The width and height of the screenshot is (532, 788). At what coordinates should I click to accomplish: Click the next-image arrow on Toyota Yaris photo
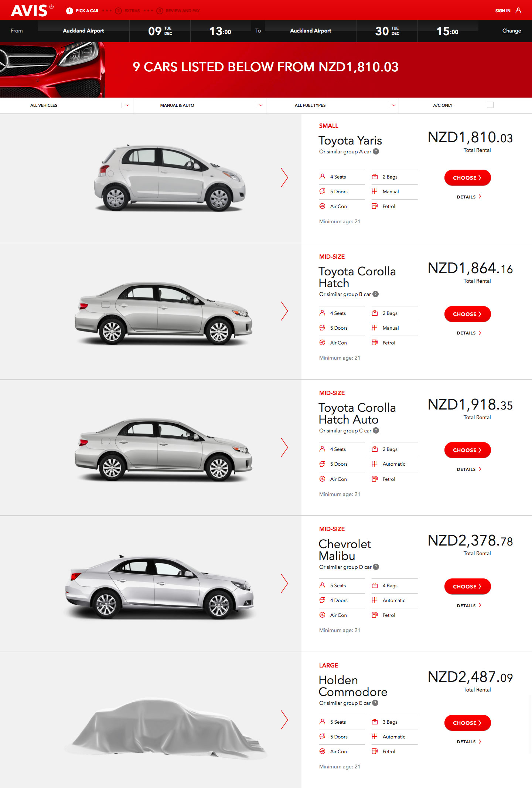284,177
